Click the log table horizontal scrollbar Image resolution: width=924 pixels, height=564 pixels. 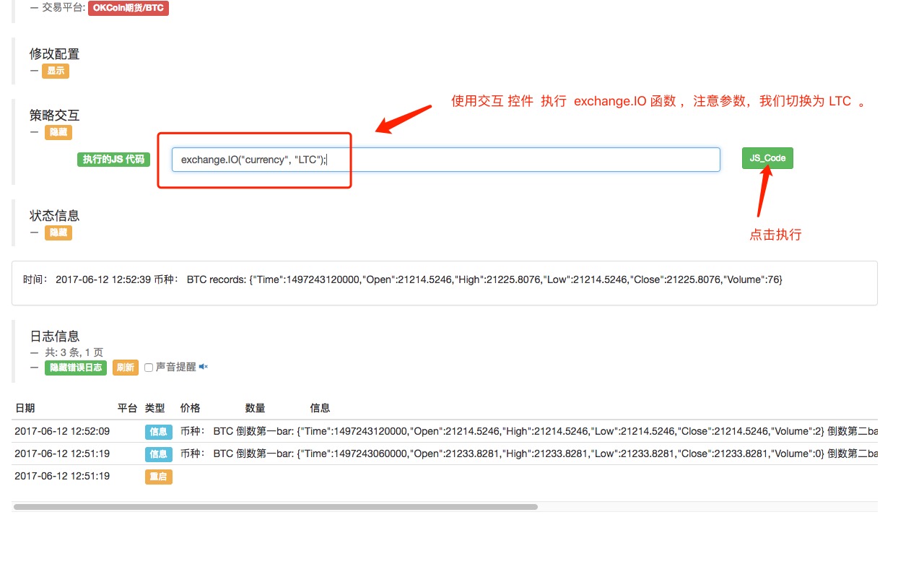point(276,507)
